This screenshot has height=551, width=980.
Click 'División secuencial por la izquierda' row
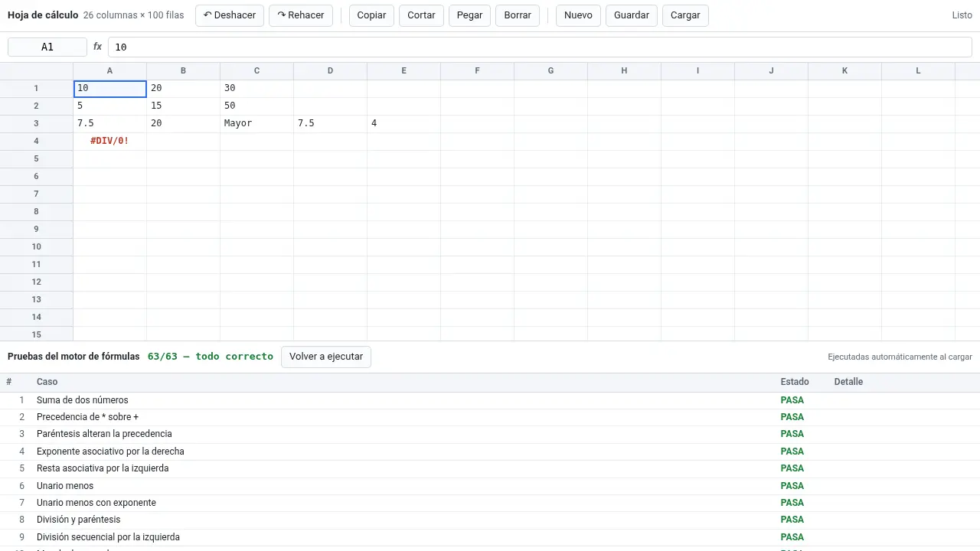click(490, 537)
